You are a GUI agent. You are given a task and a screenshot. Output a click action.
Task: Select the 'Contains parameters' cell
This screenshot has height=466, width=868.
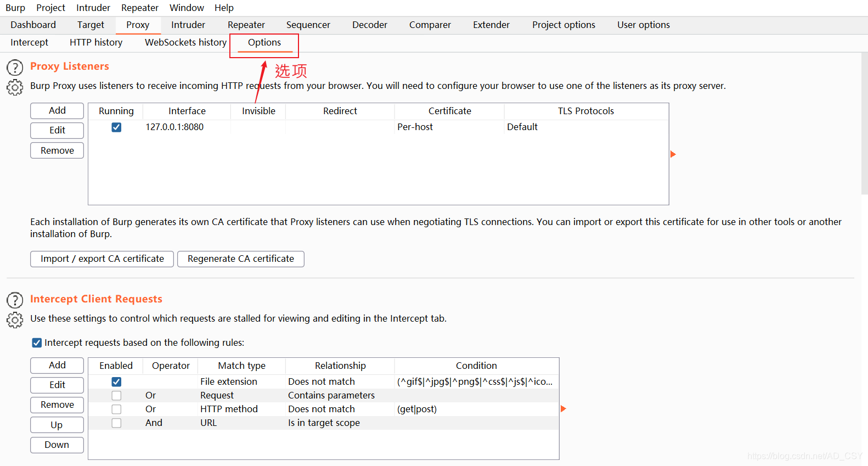(x=340, y=395)
